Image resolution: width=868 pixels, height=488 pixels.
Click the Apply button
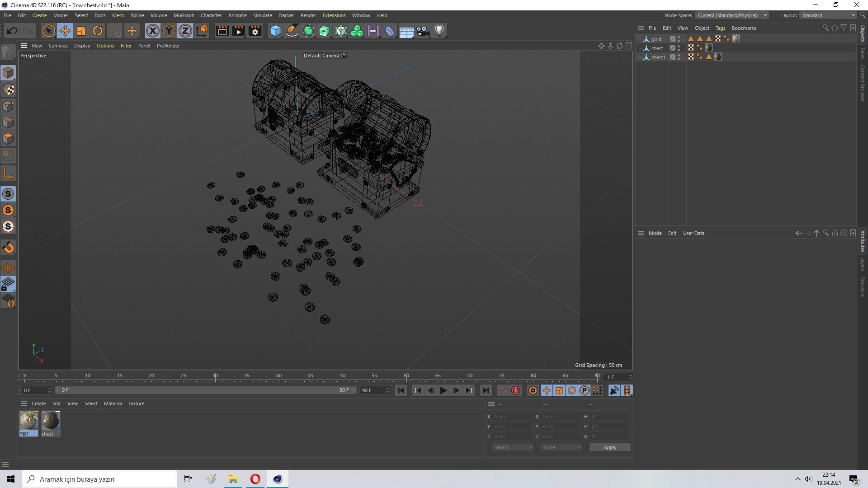click(x=610, y=447)
